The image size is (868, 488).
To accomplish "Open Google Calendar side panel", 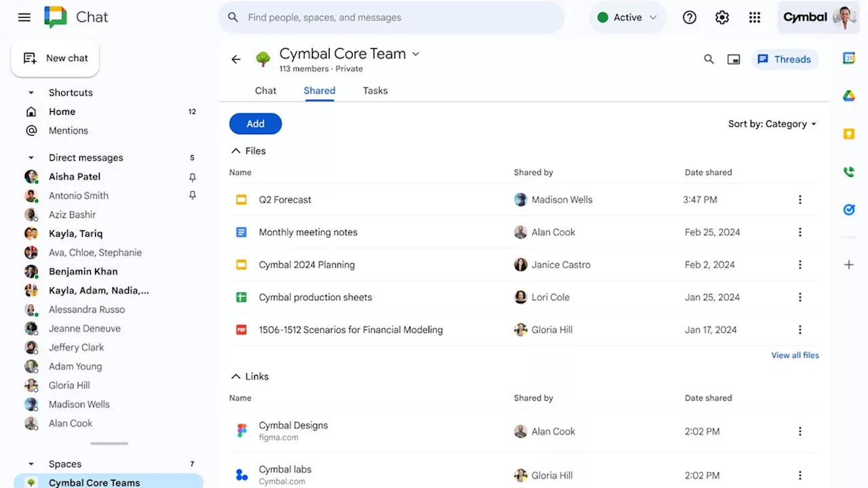I will (x=849, y=58).
